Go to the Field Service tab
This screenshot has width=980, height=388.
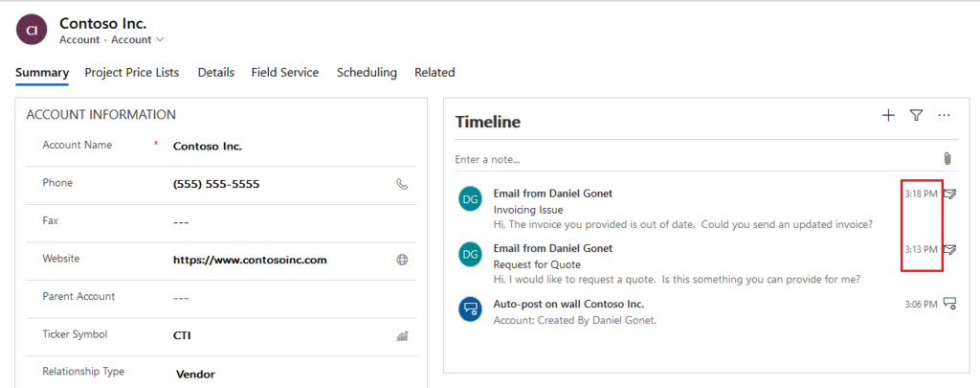click(x=285, y=73)
